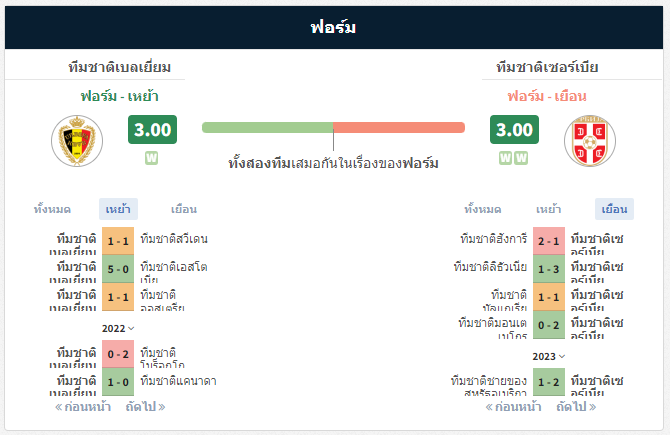This screenshot has width=670, height=435.
Task: Open Belgium 5-0 Estonia score box
Action: [x=118, y=269]
